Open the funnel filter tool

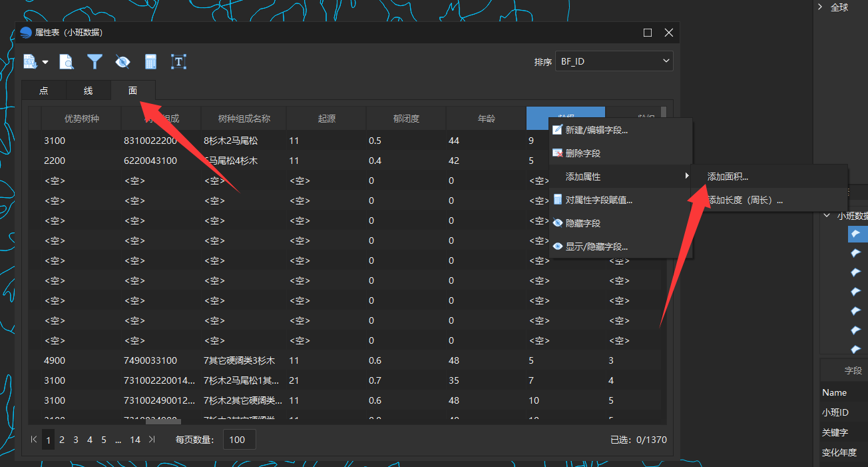tap(95, 62)
